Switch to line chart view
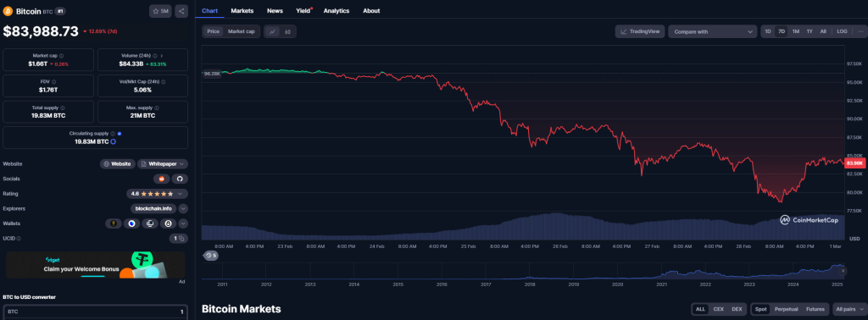868x320 pixels. pos(272,31)
